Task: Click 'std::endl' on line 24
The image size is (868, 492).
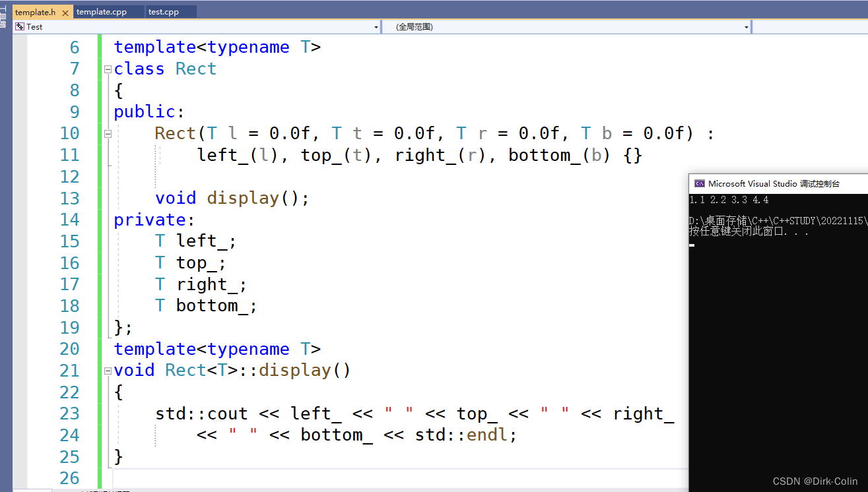Action: point(461,435)
